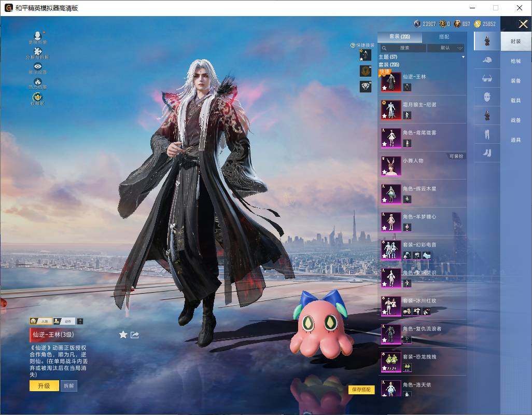This screenshot has height=415, width=532.
Task: Switch to the 战备 side tab
Action: [516, 120]
